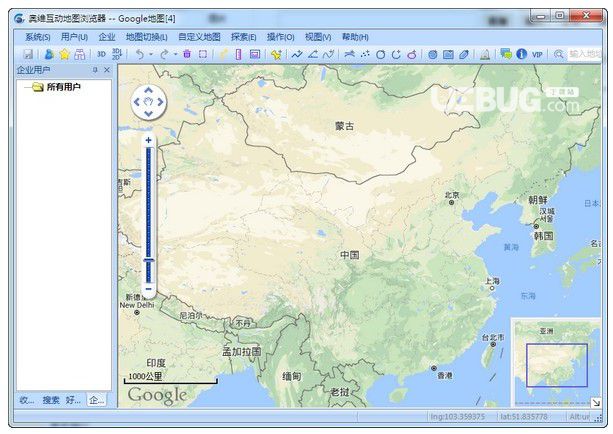Select the yellow pushpin add-marker tool

point(276,54)
